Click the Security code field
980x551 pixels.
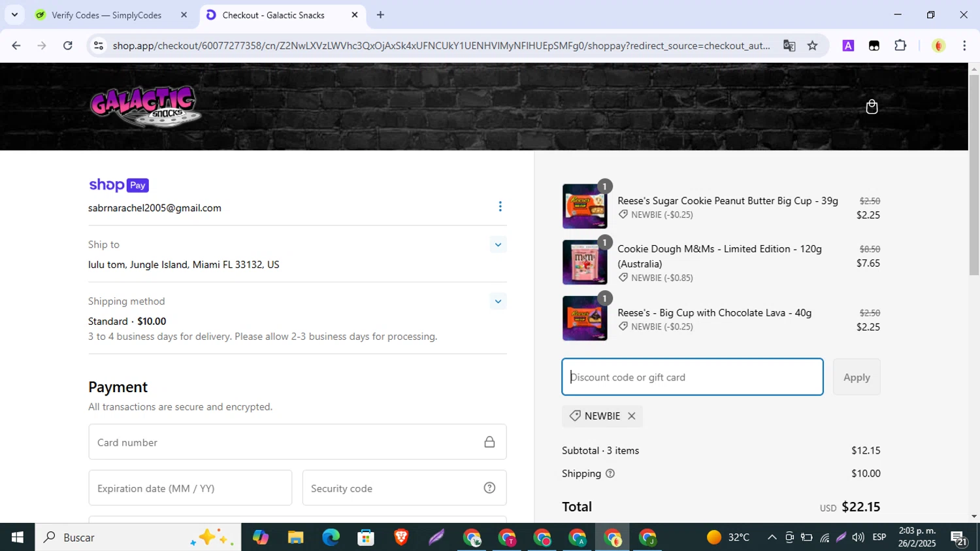click(x=404, y=488)
